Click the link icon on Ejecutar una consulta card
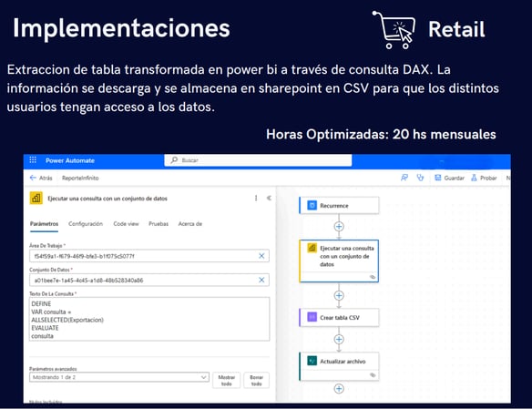The height and width of the screenshot is (409, 532). click(x=373, y=277)
